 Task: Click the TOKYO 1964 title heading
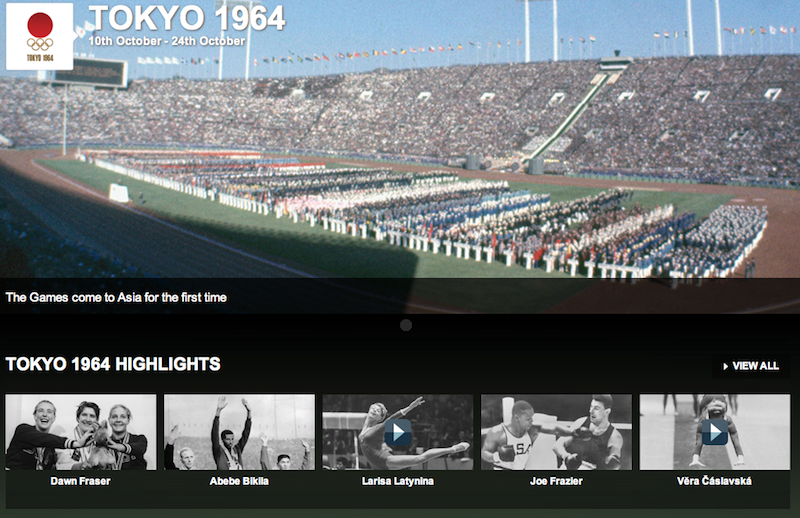[187, 18]
